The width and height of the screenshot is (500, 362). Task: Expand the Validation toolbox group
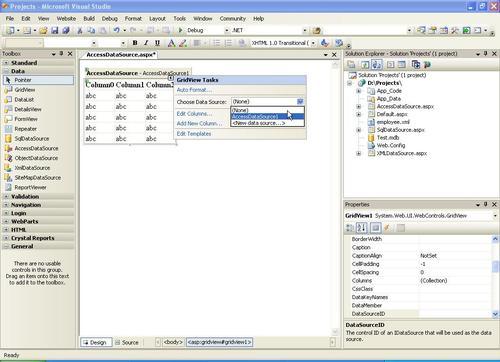(6, 197)
